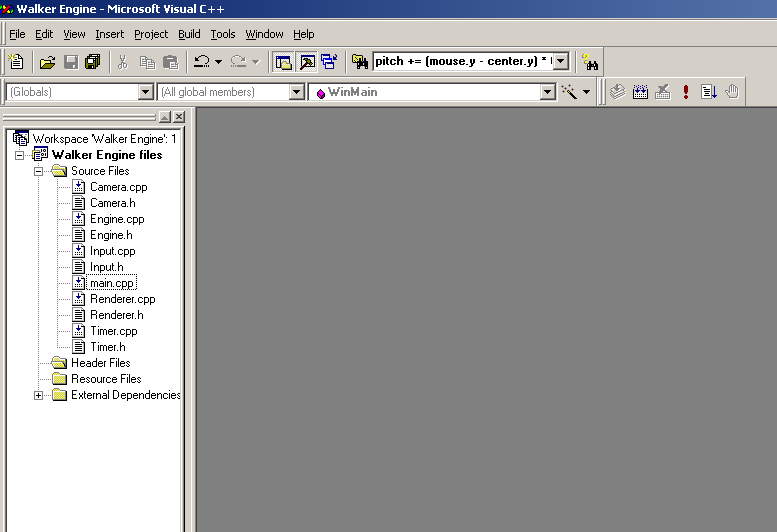Click the WizardBar actions wand icon

(x=569, y=92)
